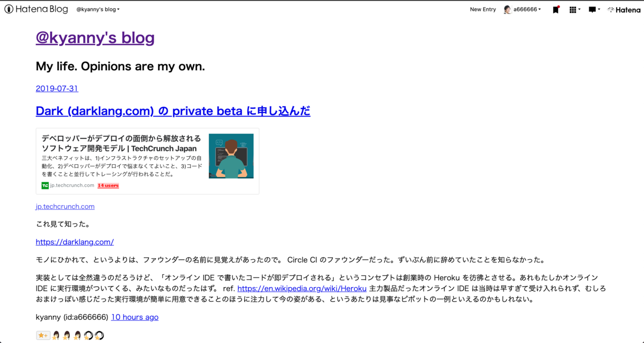This screenshot has width=644, height=343.
Task: Click New Entry in the header
Action: click(x=482, y=9)
